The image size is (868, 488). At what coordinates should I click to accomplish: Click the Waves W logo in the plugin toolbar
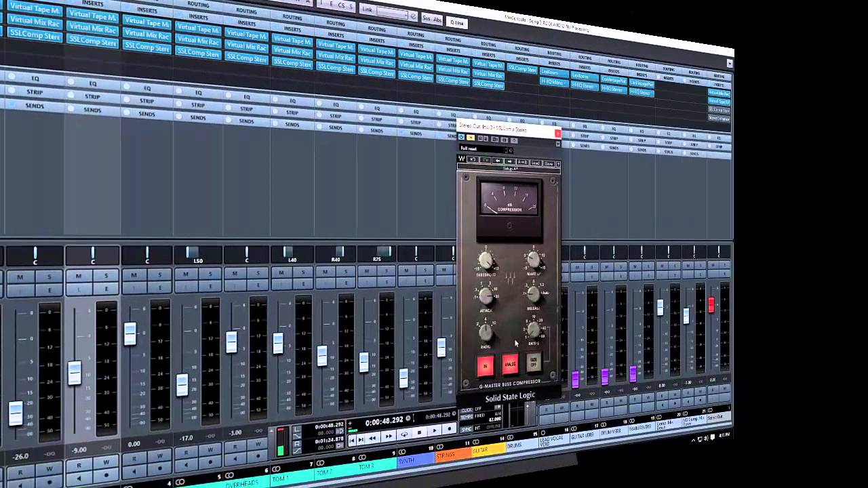tap(462, 159)
